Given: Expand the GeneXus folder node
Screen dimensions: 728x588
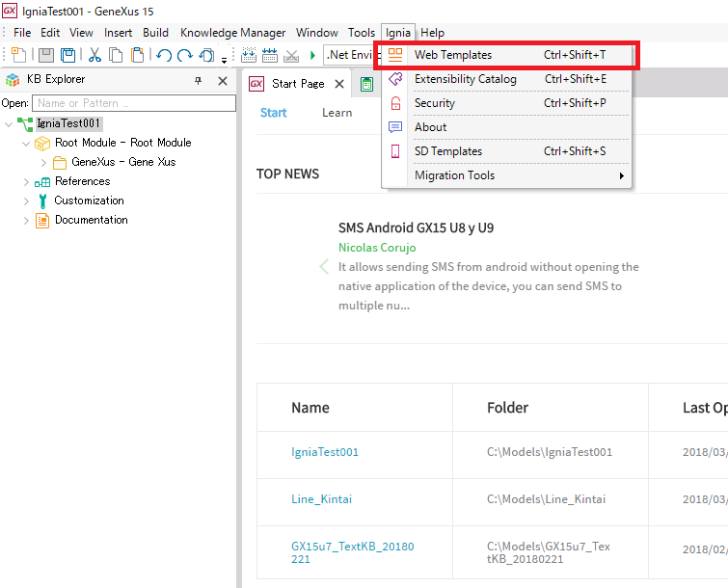Looking at the screenshot, I should click(43, 163).
